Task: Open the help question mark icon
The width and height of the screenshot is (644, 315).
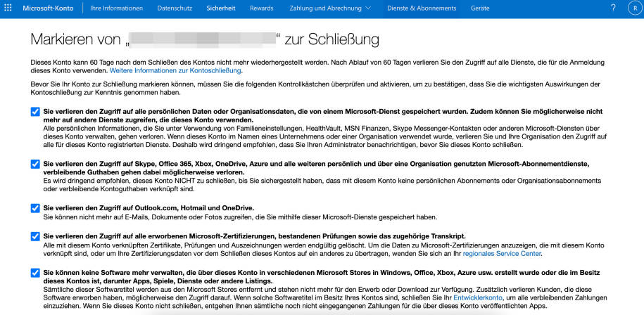Action: tap(613, 8)
